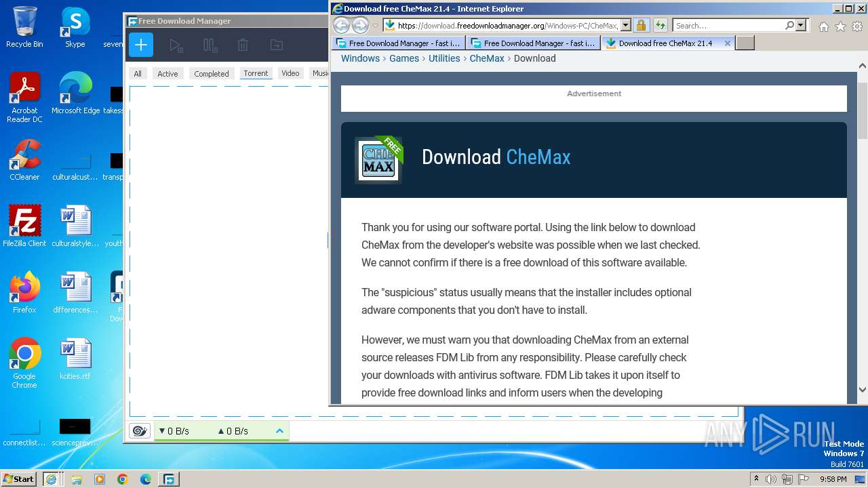Image resolution: width=868 pixels, height=488 pixels.
Task: Open Skype desktop shortcut
Action: (x=75, y=27)
